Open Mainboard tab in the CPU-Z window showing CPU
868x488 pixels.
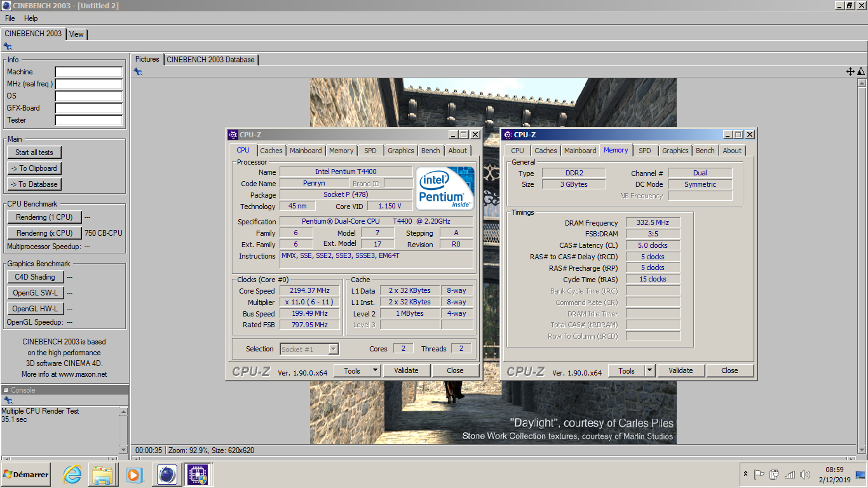click(x=306, y=151)
